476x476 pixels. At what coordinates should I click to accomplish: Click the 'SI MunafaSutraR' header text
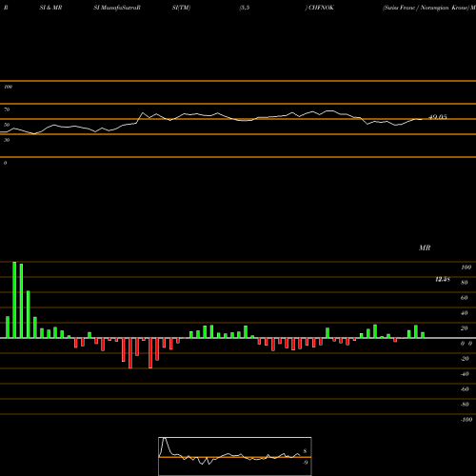click(117, 8)
